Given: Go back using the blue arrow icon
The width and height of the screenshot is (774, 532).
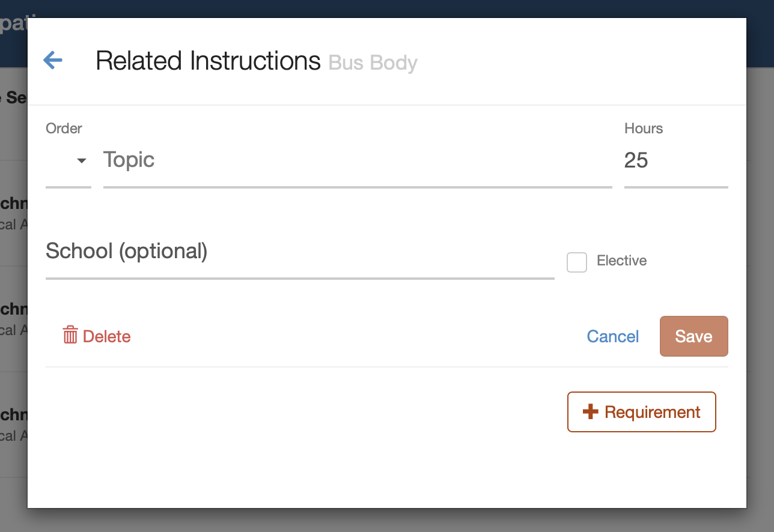Looking at the screenshot, I should pyautogui.click(x=53, y=60).
